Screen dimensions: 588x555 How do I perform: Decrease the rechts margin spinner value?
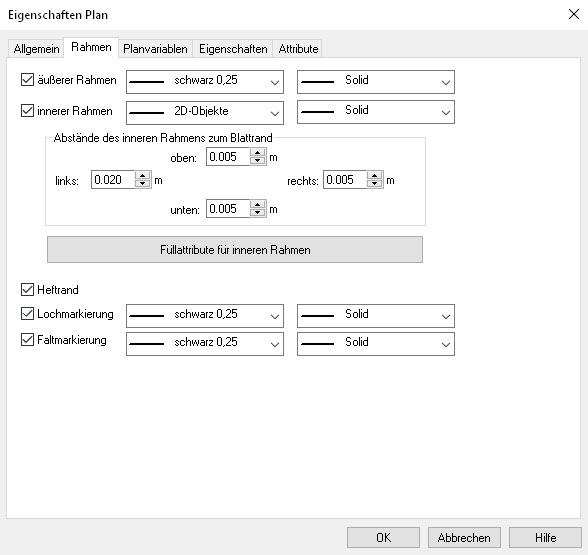coord(374,183)
